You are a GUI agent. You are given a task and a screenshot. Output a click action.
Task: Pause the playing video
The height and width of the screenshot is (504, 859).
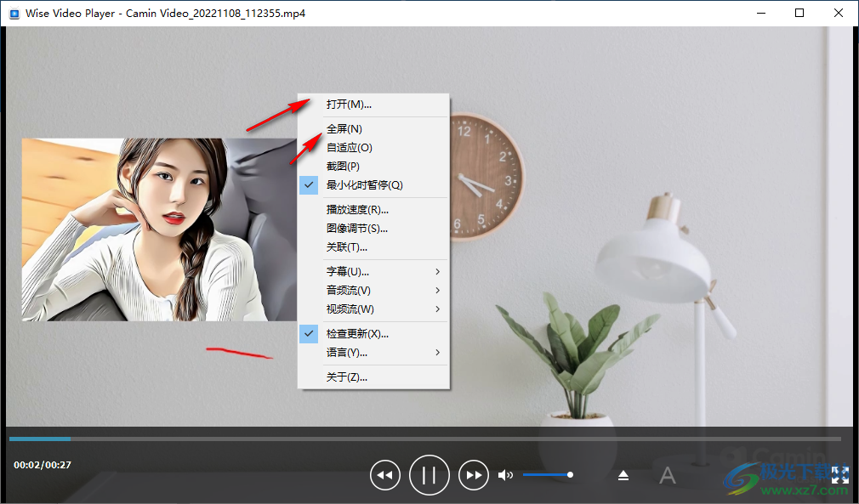(x=429, y=474)
